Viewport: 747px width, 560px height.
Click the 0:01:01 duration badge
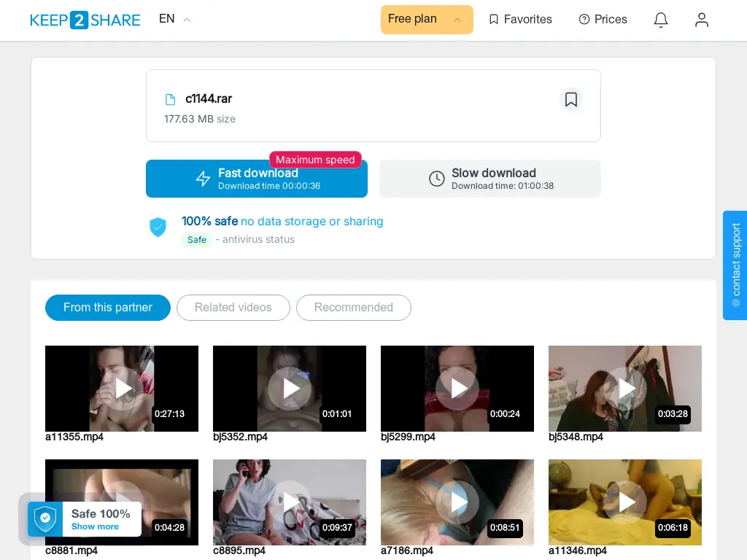point(337,414)
